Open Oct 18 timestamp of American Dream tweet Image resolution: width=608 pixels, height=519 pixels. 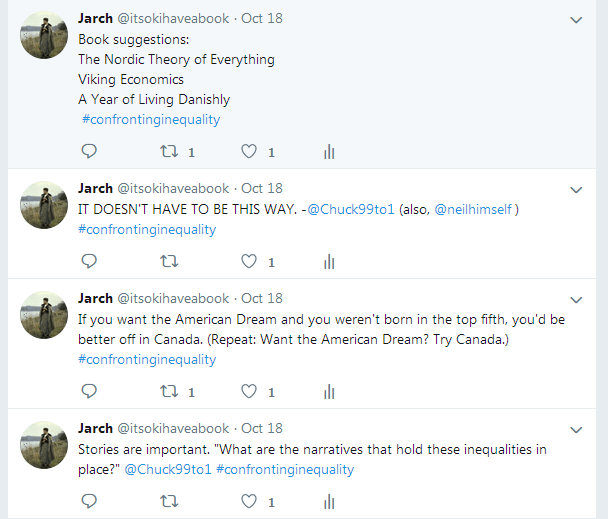click(262, 298)
